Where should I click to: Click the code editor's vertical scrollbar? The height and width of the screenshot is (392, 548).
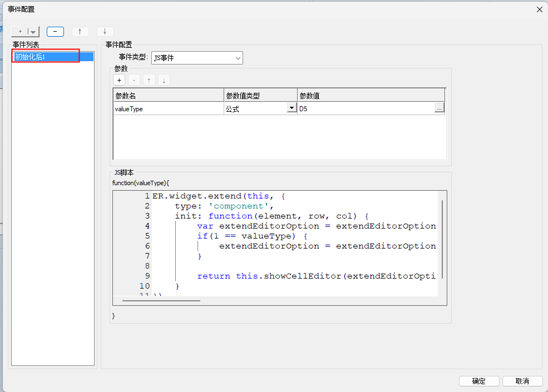tap(442, 239)
